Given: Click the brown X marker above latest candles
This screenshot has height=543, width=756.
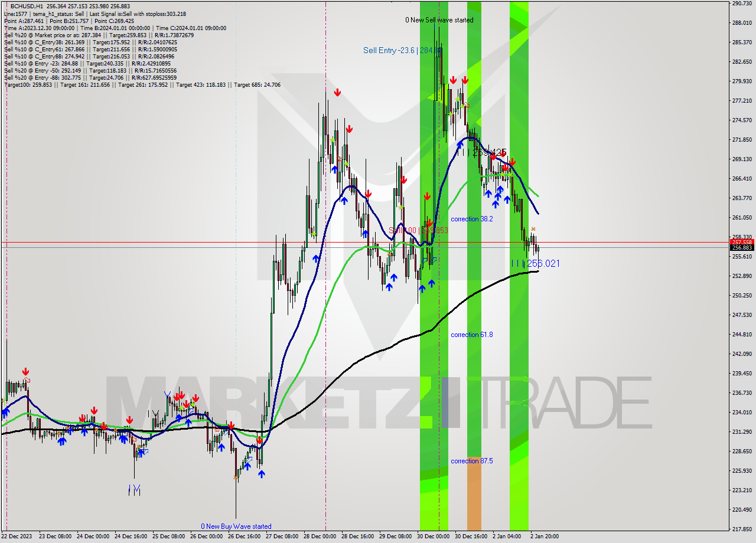Looking at the screenshot, I should click(533, 229).
